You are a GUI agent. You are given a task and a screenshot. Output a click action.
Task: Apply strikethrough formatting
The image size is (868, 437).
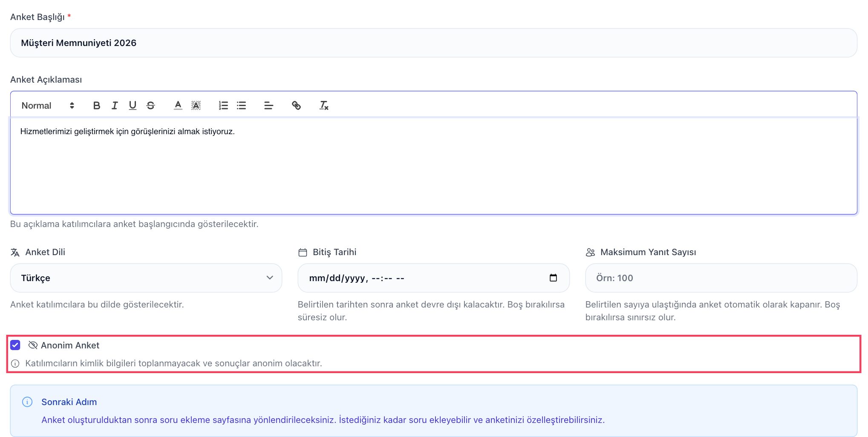(150, 105)
